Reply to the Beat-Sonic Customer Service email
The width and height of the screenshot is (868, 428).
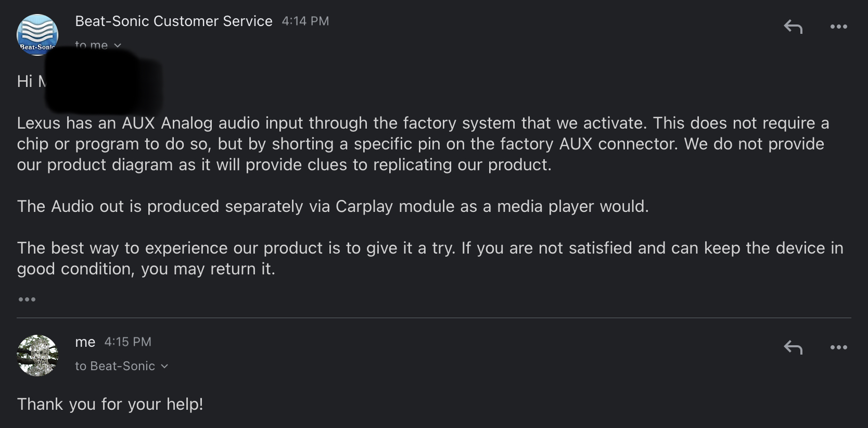click(x=793, y=27)
